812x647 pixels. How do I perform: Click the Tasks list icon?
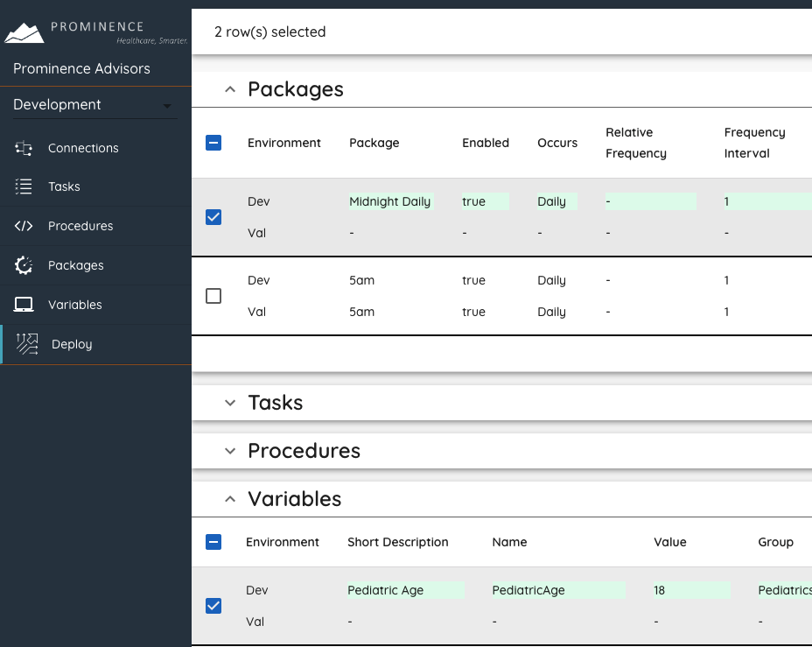[24, 186]
